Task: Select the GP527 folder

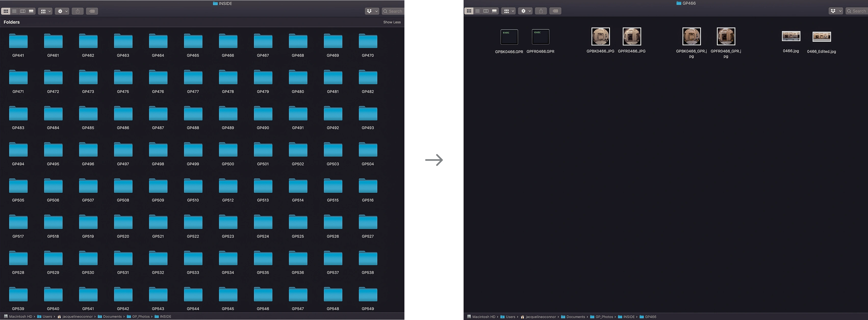Action: click(368, 222)
